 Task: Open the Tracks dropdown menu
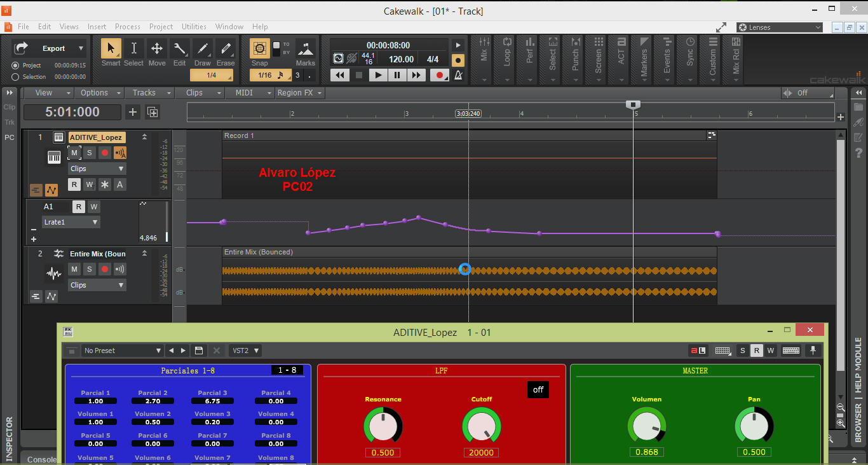click(x=149, y=93)
